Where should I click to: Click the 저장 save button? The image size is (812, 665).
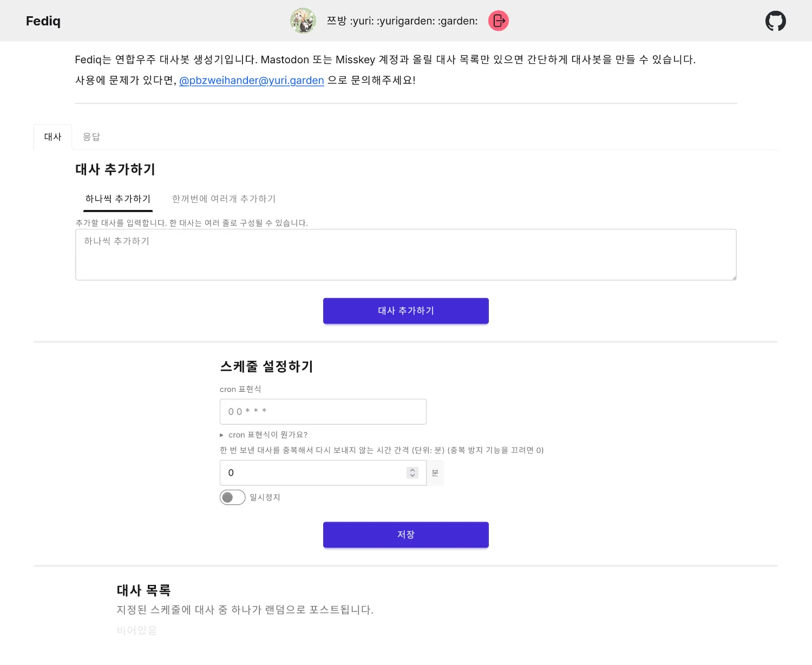tap(406, 535)
